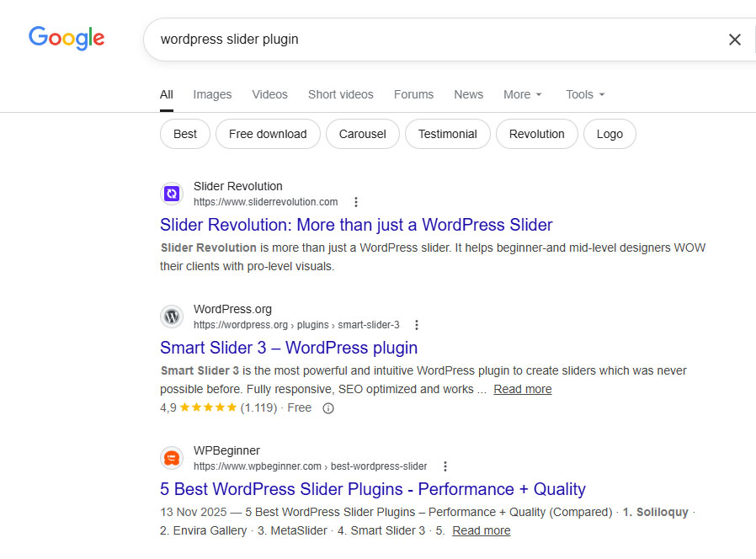Select the Carousel chip
Screen dimensions: 756x559
[363, 134]
